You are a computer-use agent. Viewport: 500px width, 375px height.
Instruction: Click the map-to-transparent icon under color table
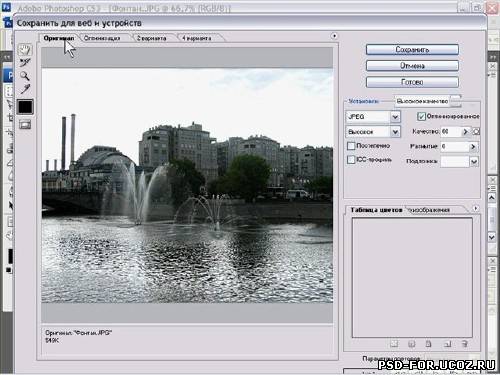[394, 344]
